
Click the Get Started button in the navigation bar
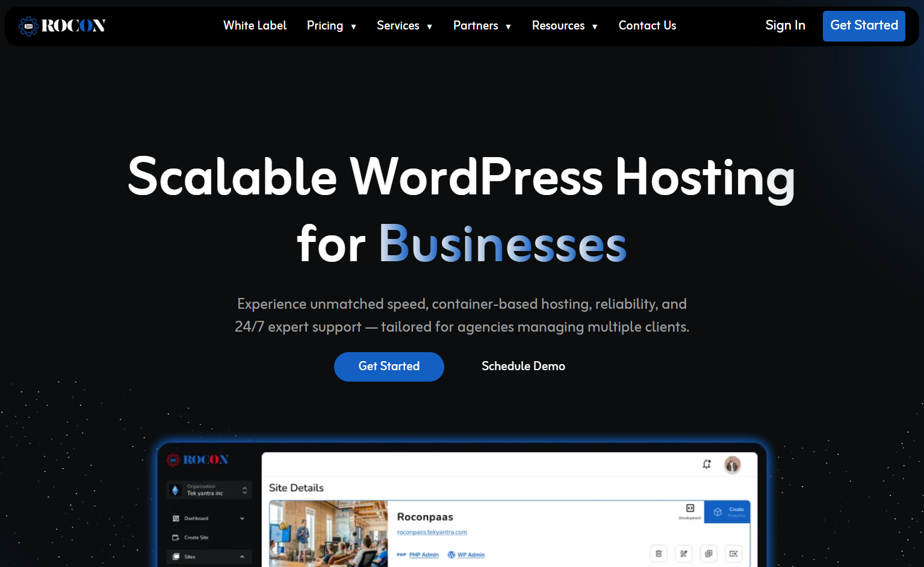point(864,26)
